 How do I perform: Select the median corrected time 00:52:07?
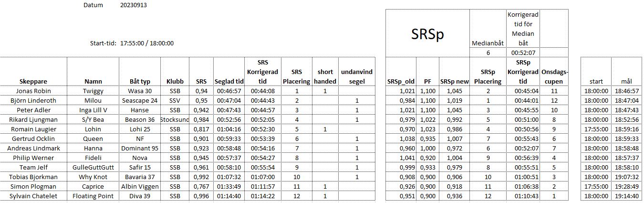coord(523,53)
